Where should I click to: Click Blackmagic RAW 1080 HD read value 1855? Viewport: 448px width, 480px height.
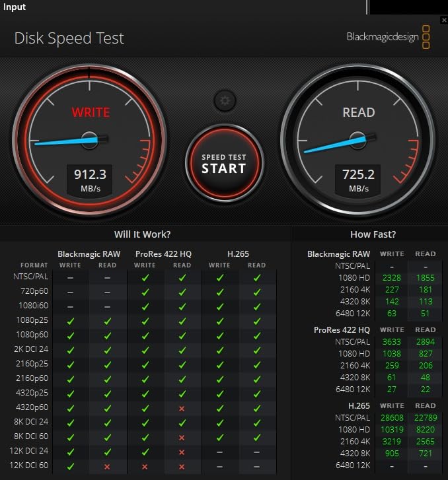[x=426, y=278]
